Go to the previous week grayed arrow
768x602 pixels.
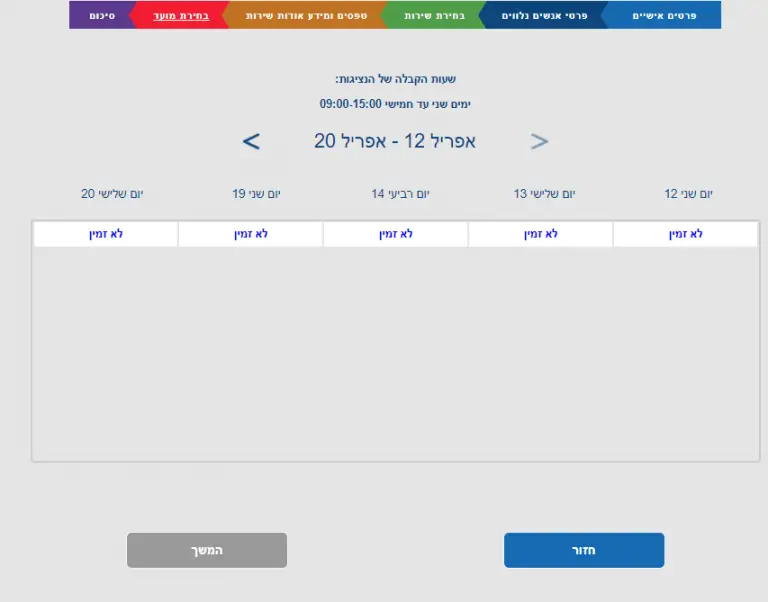[x=539, y=142]
